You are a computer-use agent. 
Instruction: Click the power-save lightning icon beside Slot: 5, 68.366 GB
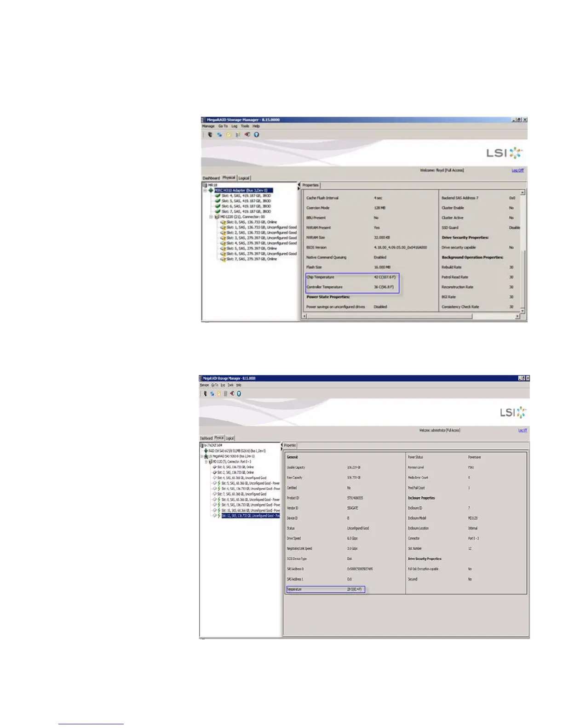218,483
